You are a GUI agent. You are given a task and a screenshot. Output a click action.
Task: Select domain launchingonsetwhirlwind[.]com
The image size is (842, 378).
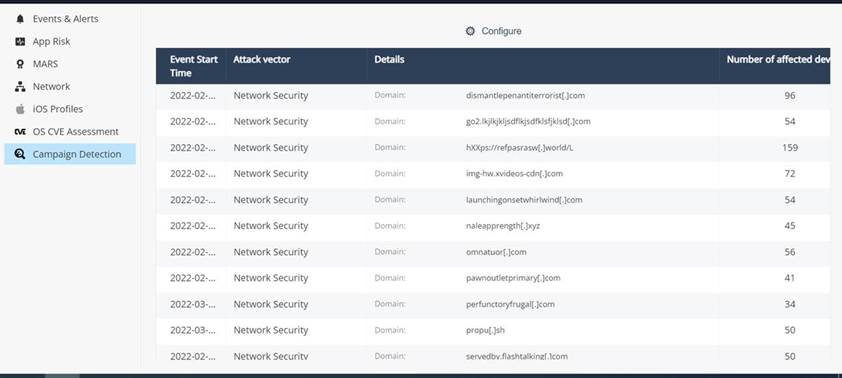(524, 200)
